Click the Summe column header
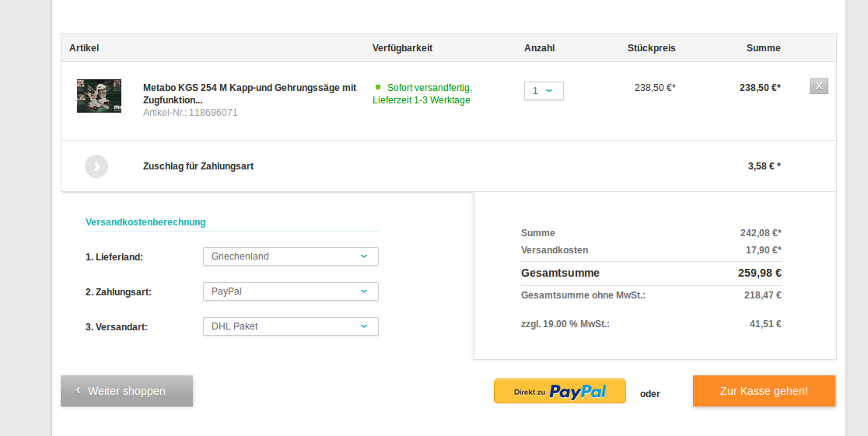868x436 pixels. point(763,48)
